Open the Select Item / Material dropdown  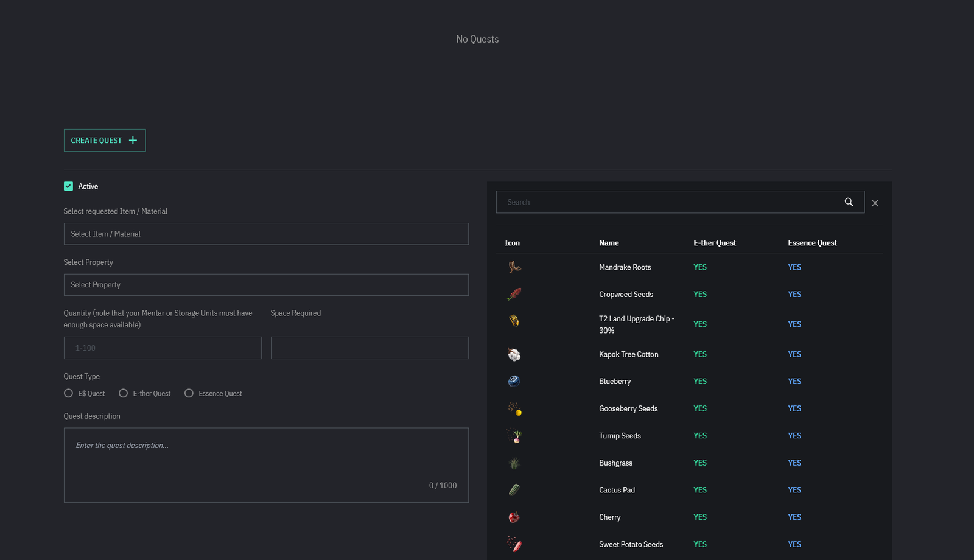[266, 234]
